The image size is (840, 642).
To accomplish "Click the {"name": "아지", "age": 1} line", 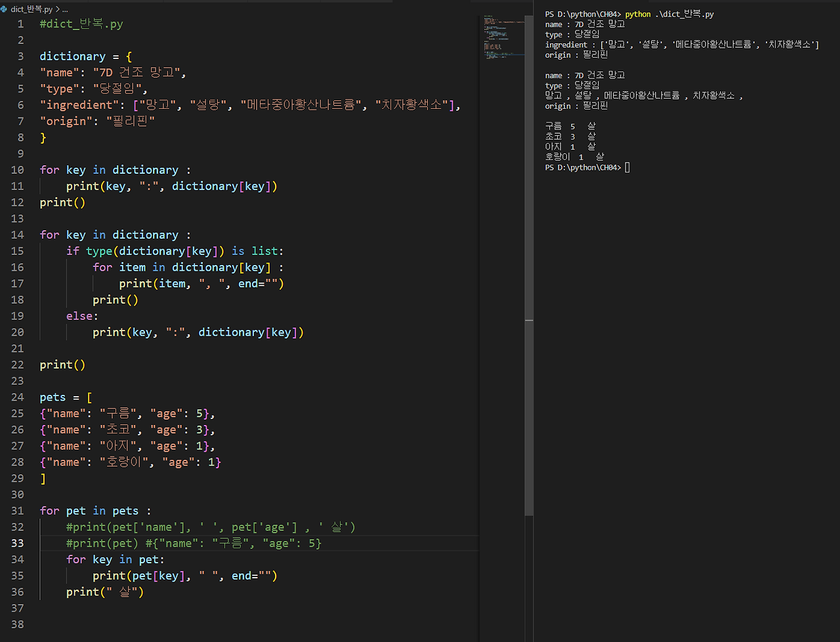I will 127,445.
